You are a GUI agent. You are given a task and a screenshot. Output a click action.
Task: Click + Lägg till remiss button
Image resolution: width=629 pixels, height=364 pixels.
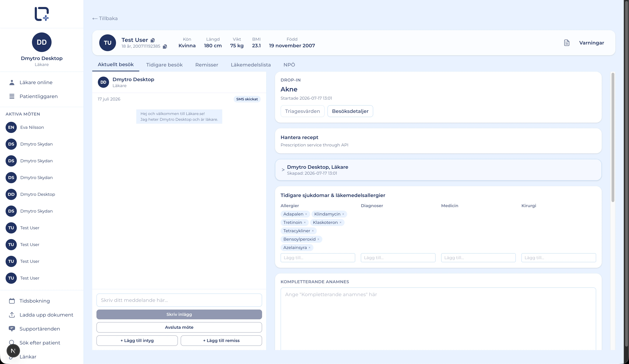[x=221, y=341]
